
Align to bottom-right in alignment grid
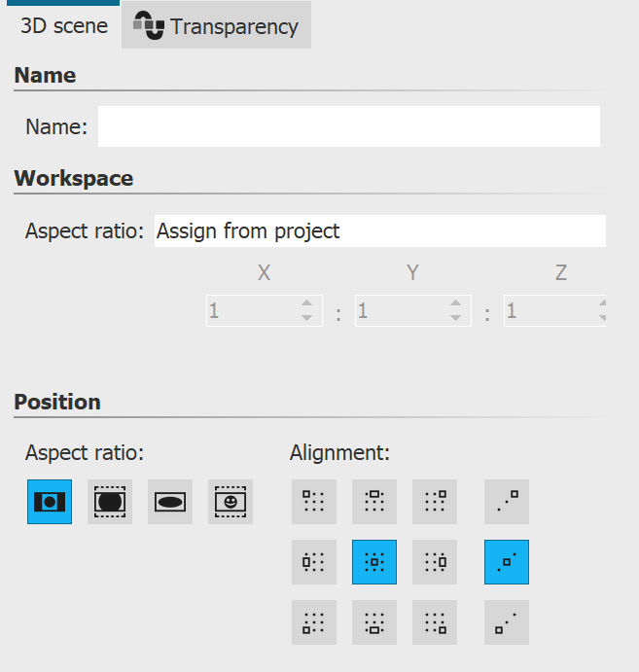(x=435, y=622)
